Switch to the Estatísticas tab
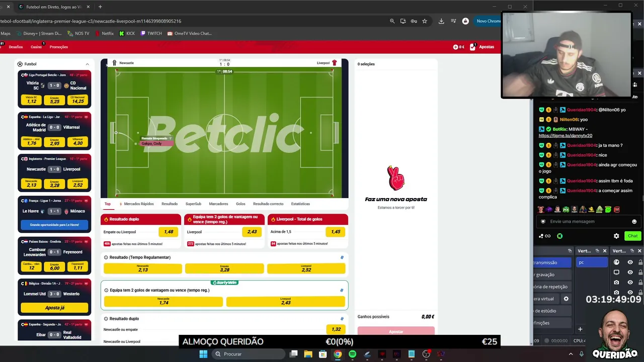The height and width of the screenshot is (362, 644). [x=300, y=204]
